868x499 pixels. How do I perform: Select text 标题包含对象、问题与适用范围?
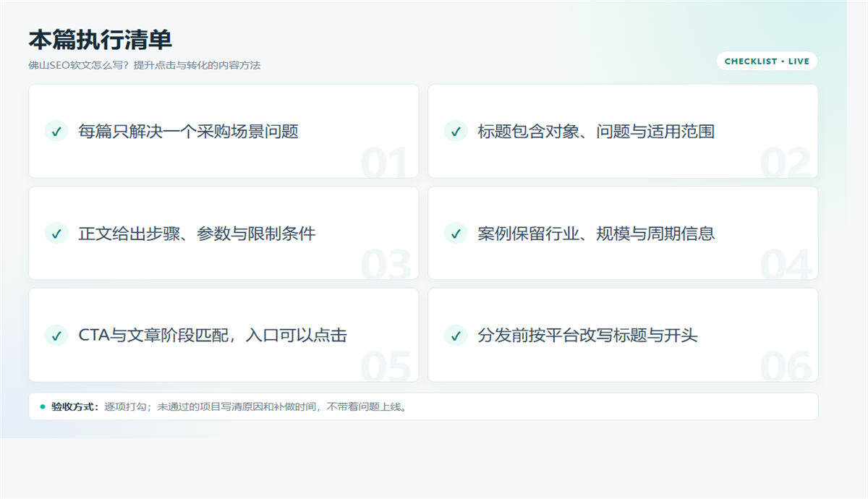(596, 131)
